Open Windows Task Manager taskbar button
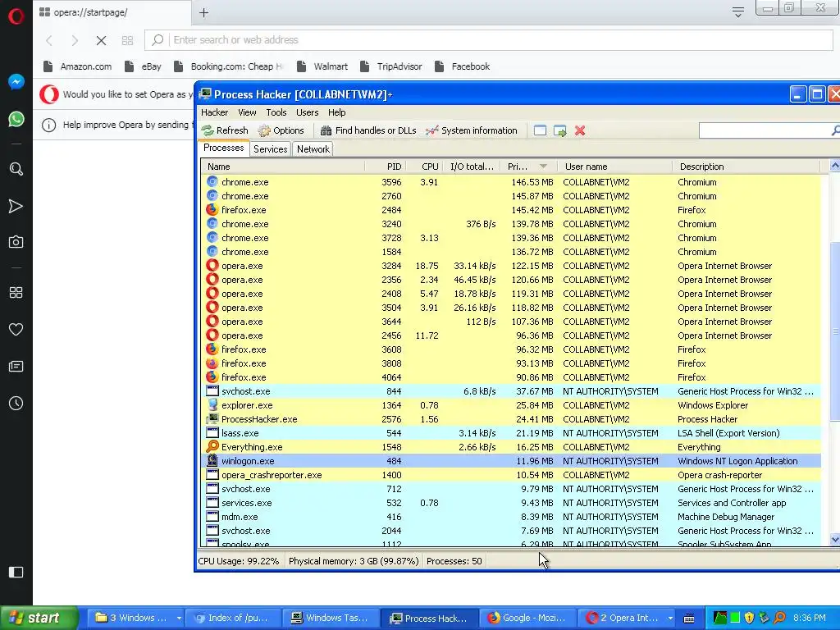This screenshot has height=630, width=840. point(330,619)
